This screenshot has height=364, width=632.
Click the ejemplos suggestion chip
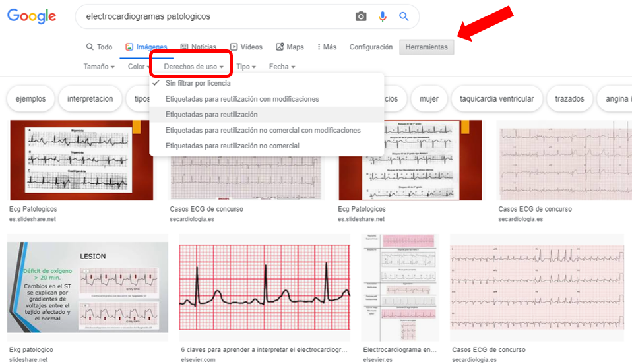pyautogui.click(x=30, y=99)
